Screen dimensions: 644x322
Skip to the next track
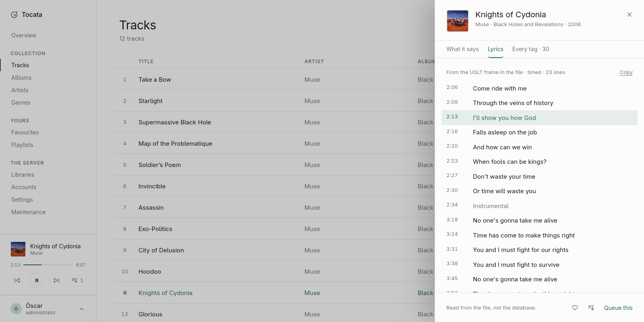tap(56, 280)
